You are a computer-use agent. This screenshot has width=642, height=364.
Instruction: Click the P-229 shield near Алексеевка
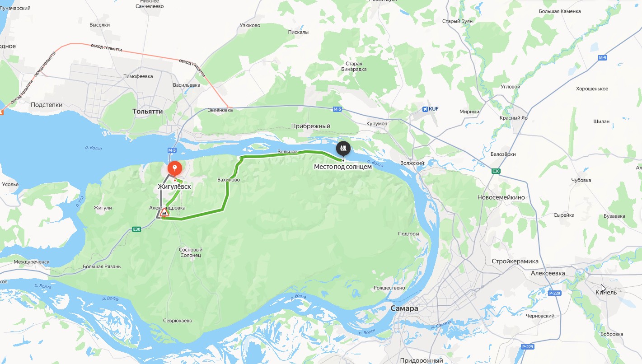click(554, 293)
